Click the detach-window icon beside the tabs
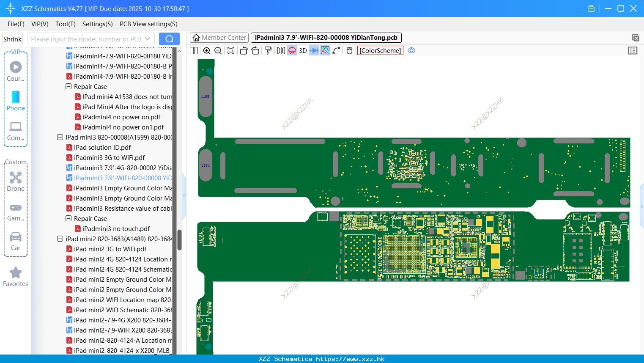This screenshot has width=644, height=363. [635, 38]
